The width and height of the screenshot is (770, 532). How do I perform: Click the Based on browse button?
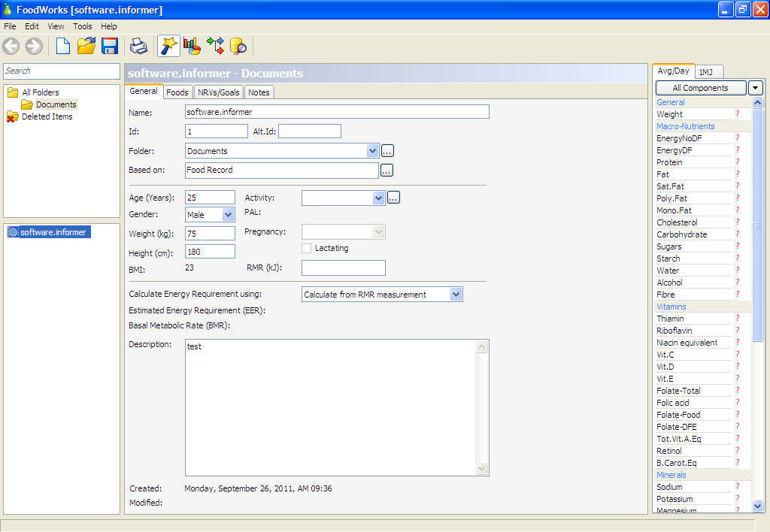[x=387, y=171]
